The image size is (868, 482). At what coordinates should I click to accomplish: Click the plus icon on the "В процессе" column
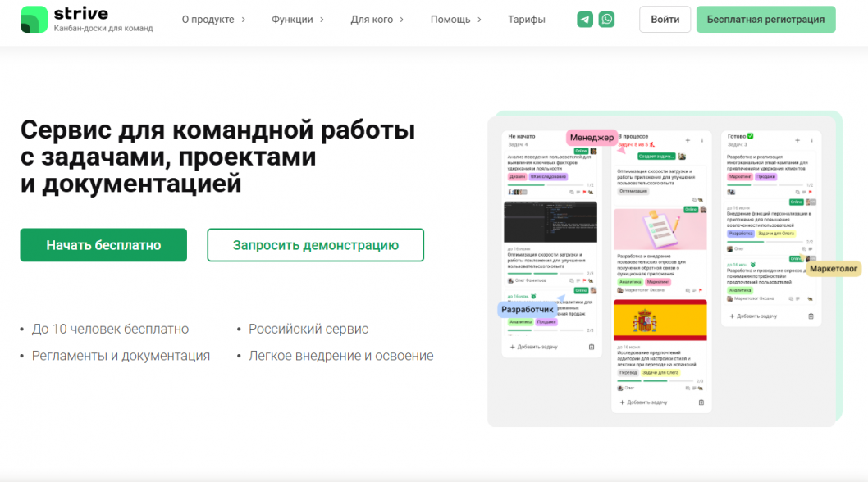[688, 141]
